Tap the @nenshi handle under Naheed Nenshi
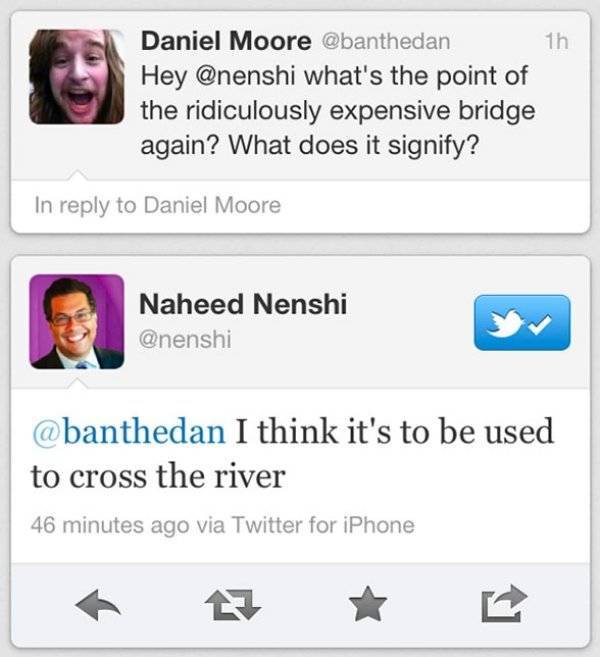The width and height of the screenshot is (600, 657). pyautogui.click(x=185, y=339)
